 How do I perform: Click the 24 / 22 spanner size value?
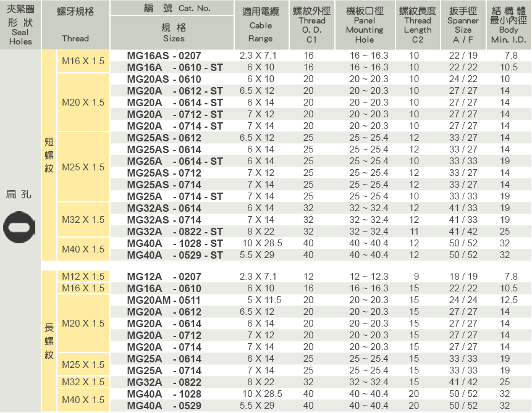pos(463,79)
